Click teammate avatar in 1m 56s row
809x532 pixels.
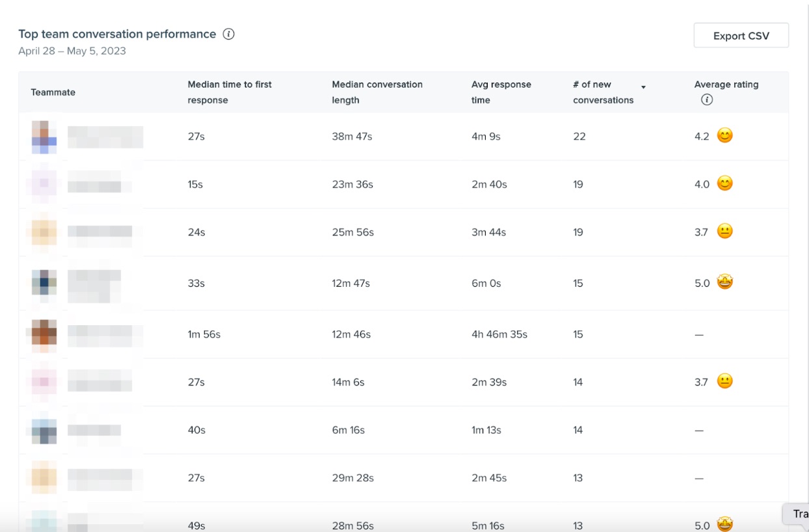(x=44, y=335)
